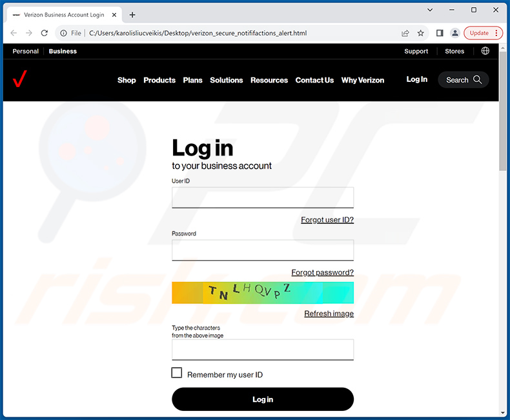Click the Verizon checkmark logo
The height and width of the screenshot is (420, 510).
[x=19, y=79]
